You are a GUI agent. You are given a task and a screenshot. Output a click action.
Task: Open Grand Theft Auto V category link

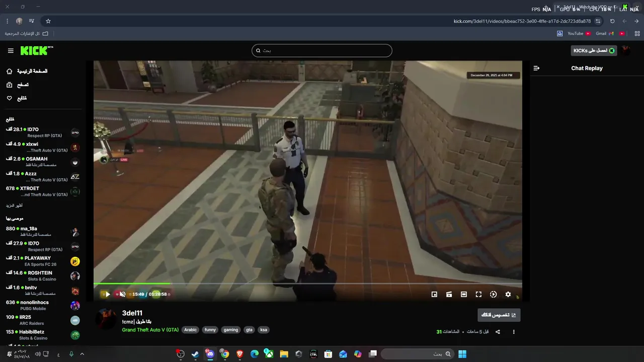[150, 330]
